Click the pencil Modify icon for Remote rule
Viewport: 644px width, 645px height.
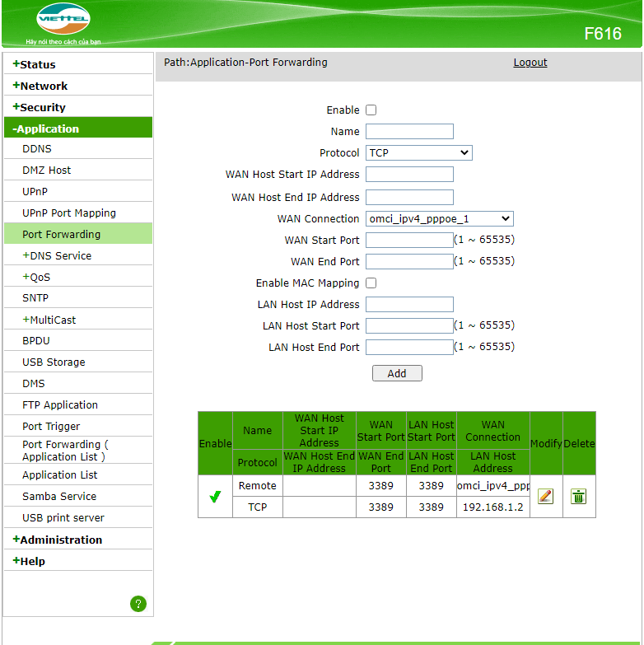point(545,496)
